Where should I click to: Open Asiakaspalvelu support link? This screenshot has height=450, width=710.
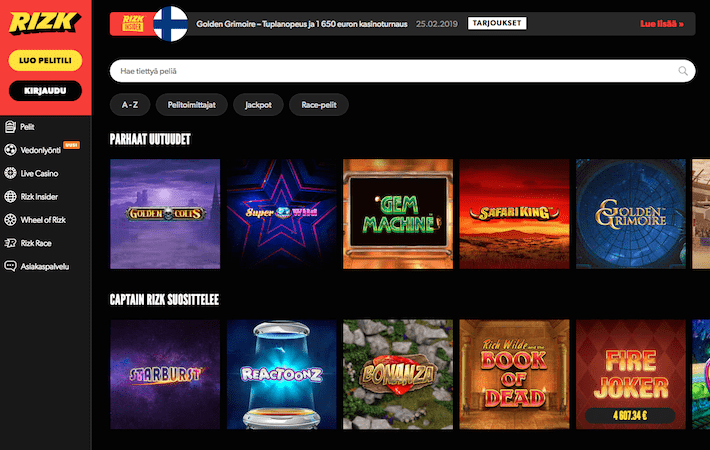[x=45, y=266]
